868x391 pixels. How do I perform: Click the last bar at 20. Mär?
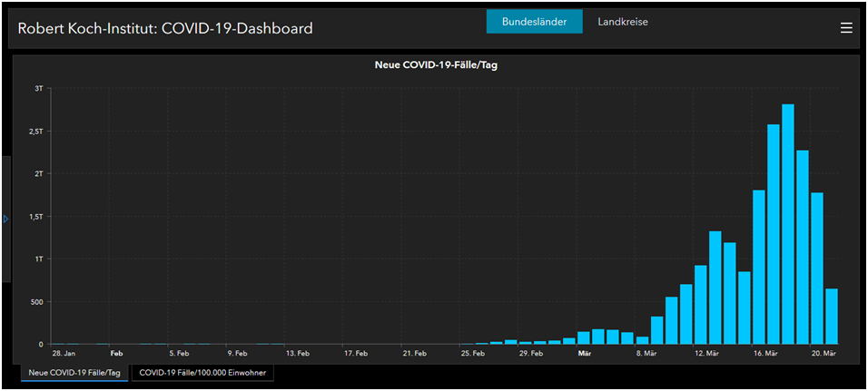(832, 316)
